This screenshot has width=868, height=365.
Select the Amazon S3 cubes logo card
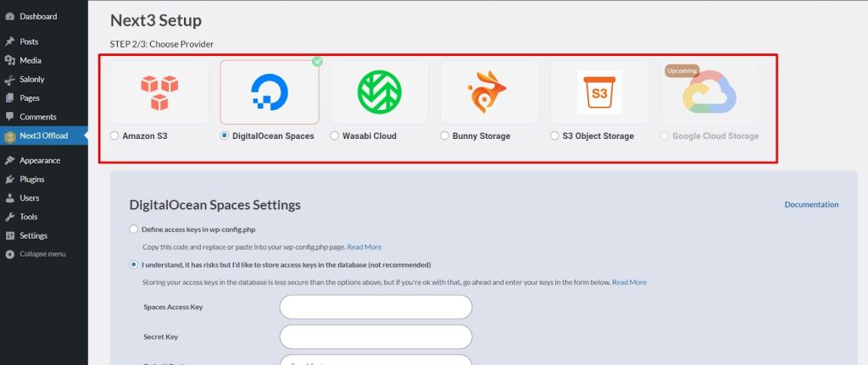pyautogui.click(x=159, y=91)
